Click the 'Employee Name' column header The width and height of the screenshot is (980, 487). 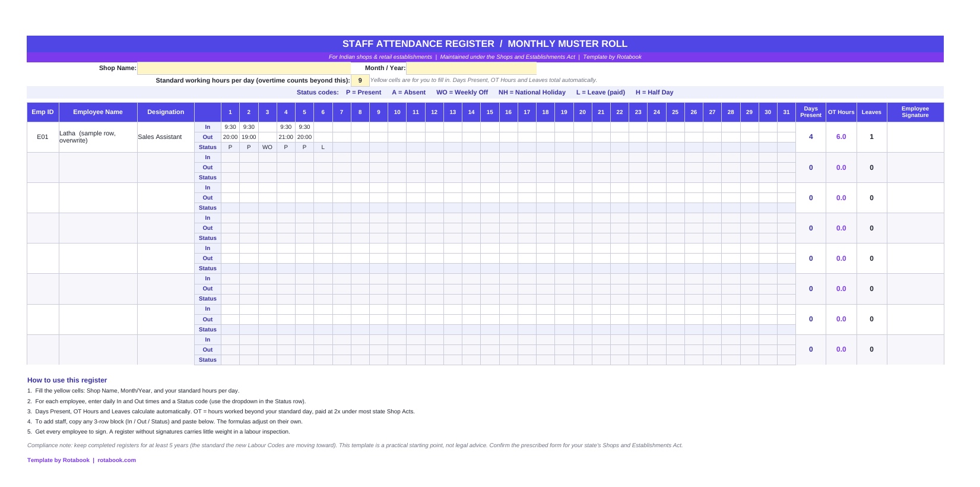pos(98,112)
